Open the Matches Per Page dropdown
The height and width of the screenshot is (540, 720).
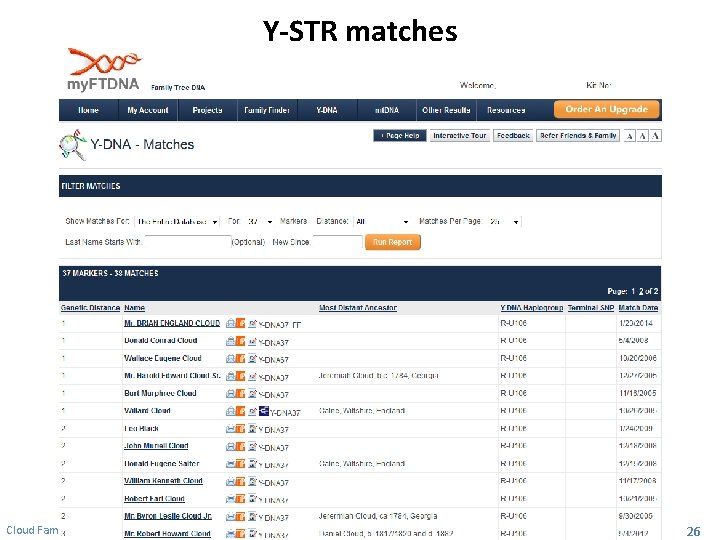coord(504,222)
